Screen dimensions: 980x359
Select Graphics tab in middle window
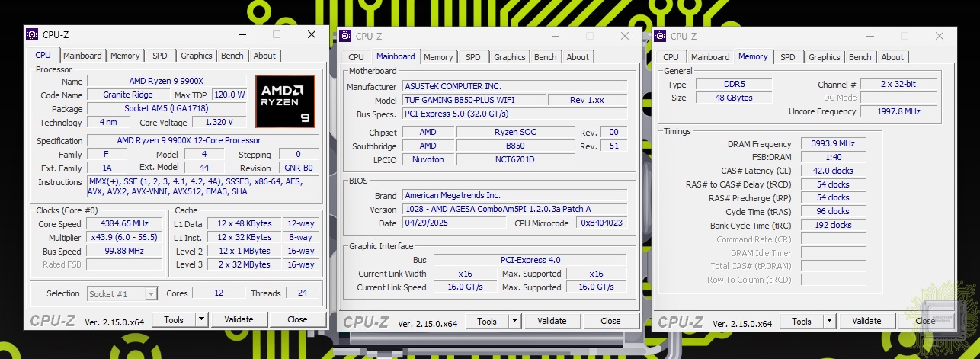tap(510, 57)
